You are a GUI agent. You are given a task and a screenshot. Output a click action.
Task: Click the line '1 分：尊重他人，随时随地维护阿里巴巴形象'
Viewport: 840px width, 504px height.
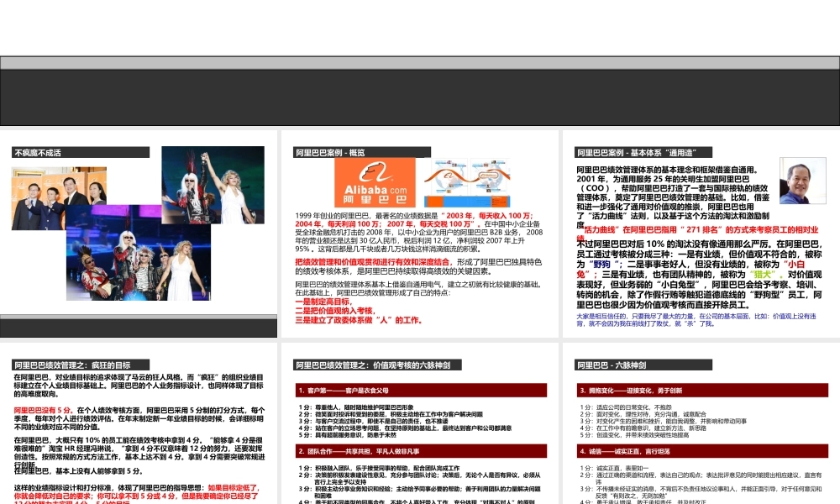click(355, 407)
